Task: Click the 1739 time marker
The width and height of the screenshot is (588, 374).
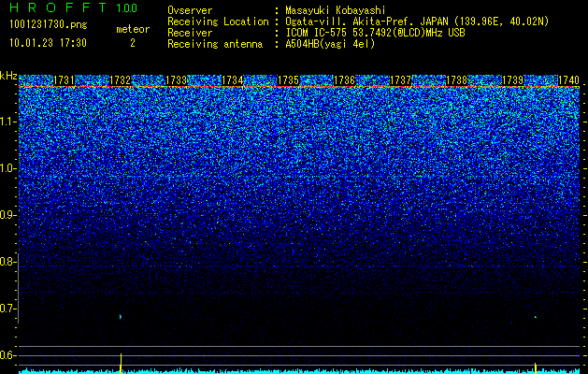Action: (513, 80)
